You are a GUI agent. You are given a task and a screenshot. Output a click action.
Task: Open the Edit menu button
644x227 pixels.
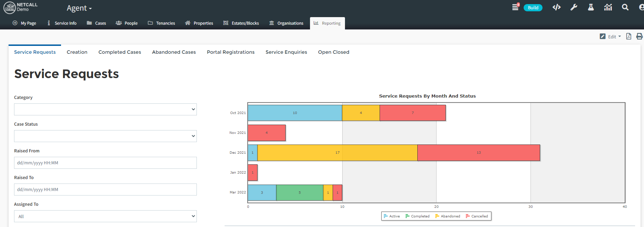click(610, 36)
